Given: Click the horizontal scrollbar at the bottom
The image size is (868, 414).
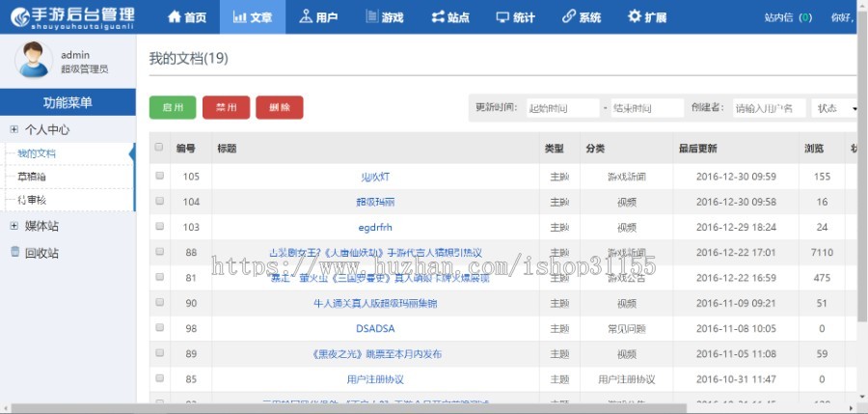Looking at the screenshot, I should click(x=349, y=408).
